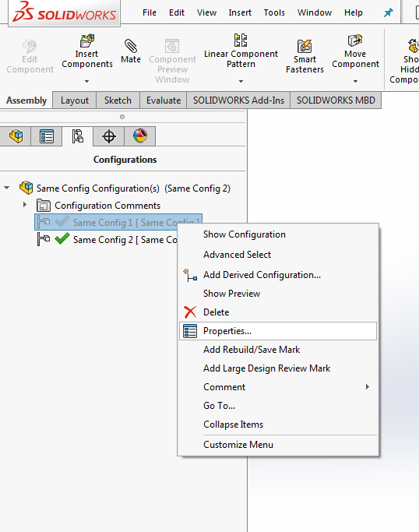Open the DisplayManager color ball tab

click(x=139, y=136)
